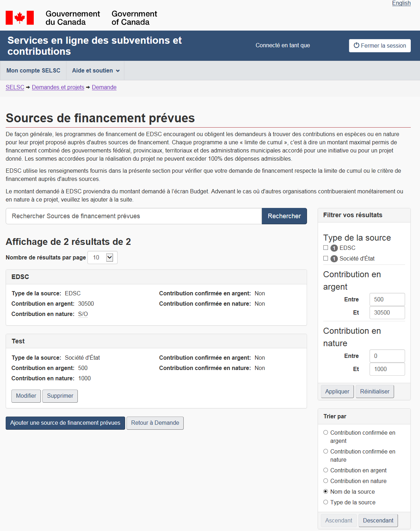Open the results per page dropdown
This screenshot has width=420, height=531.
[x=102, y=258]
